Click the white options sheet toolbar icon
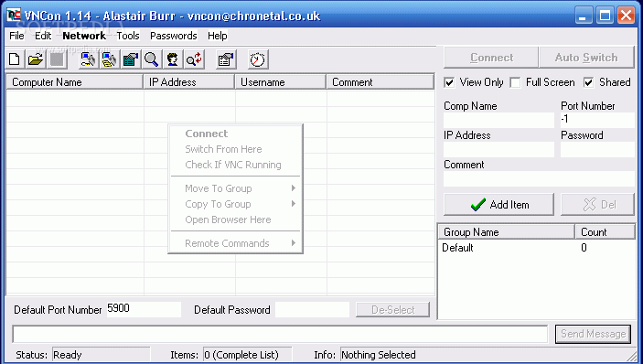643x364 pixels. point(226,59)
